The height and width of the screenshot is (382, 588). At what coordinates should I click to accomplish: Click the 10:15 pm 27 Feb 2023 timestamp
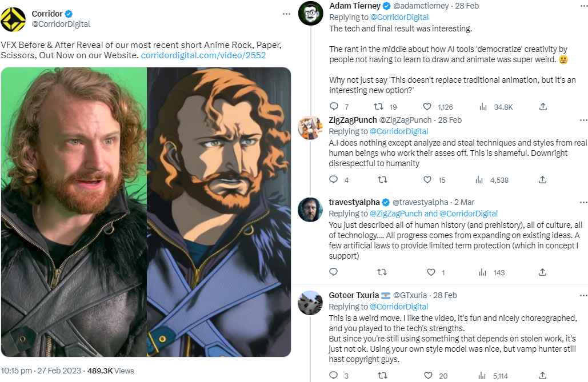point(41,371)
